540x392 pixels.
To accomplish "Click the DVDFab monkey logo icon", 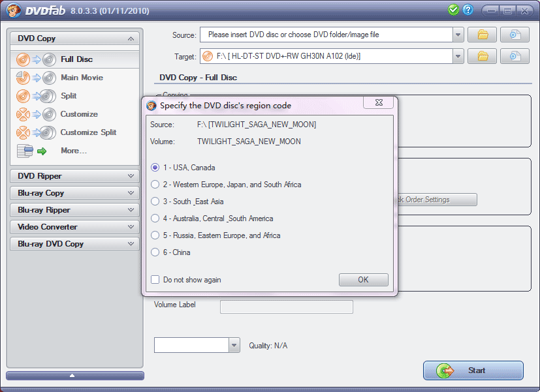I will pos(13,10).
